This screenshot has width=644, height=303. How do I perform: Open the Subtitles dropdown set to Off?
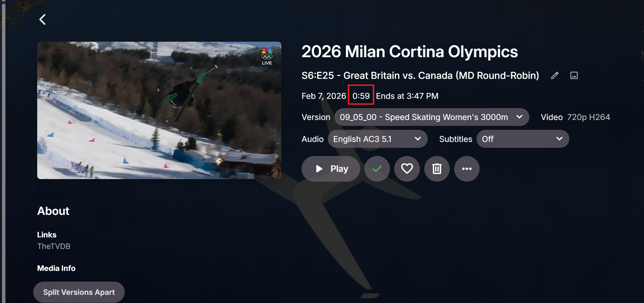(x=522, y=139)
